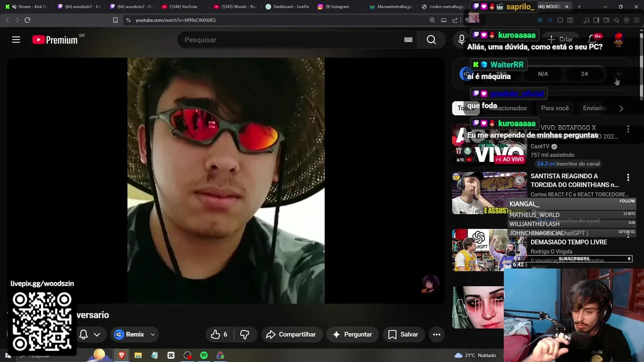Open the on-screen keyboard in search box

[x=408, y=40]
